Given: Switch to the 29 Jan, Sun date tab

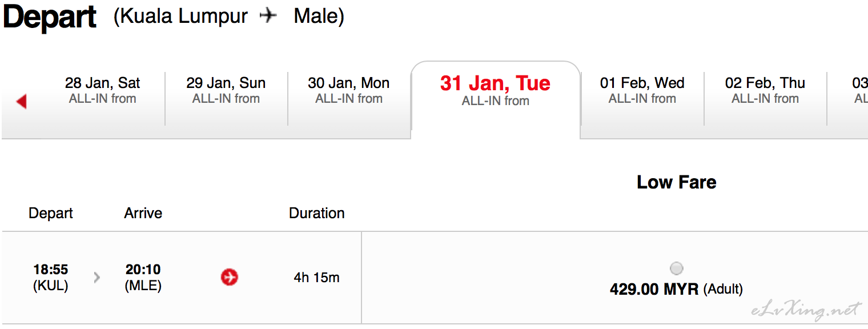Looking at the screenshot, I should (x=226, y=91).
